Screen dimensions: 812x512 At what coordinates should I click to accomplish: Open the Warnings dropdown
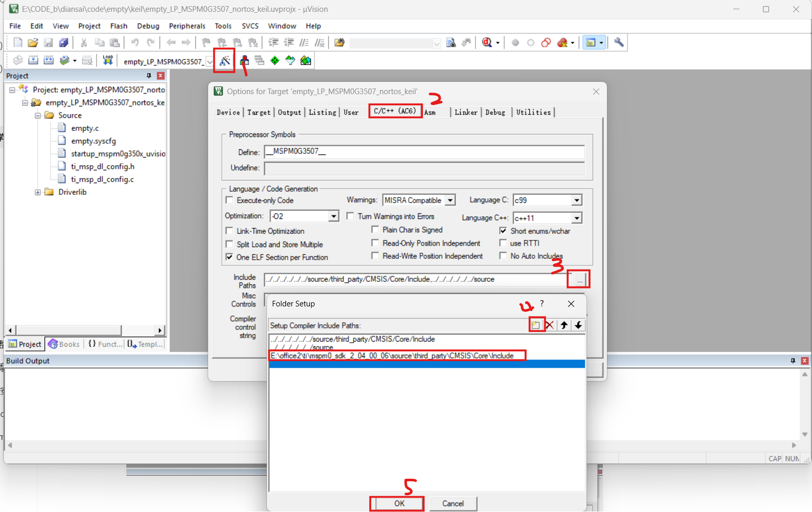(450, 201)
